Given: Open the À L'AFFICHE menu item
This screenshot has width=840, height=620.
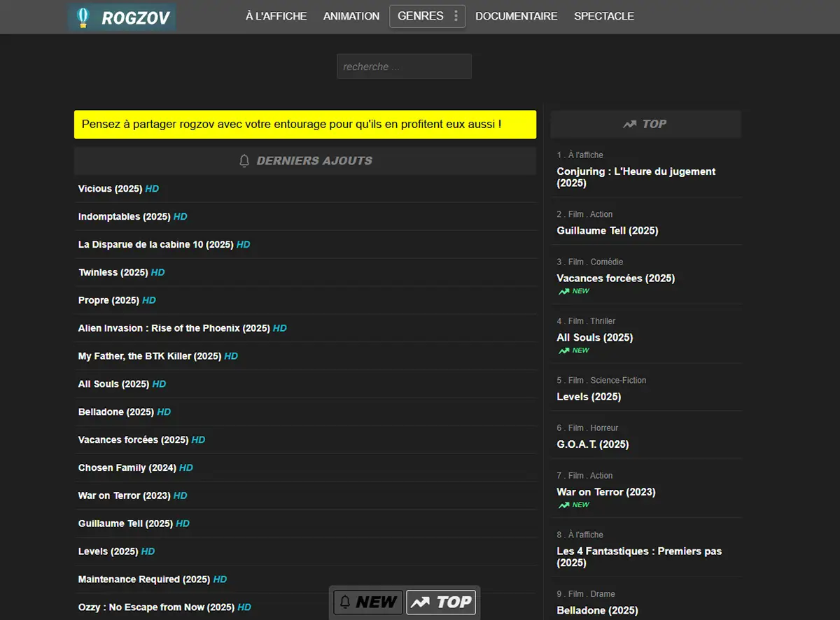Looking at the screenshot, I should pyautogui.click(x=276, y=16).
